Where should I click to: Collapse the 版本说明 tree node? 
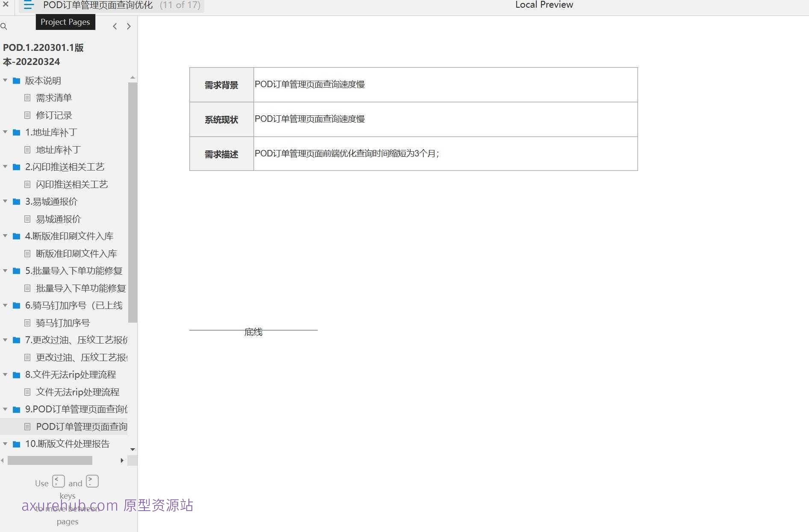pos(5,80)
